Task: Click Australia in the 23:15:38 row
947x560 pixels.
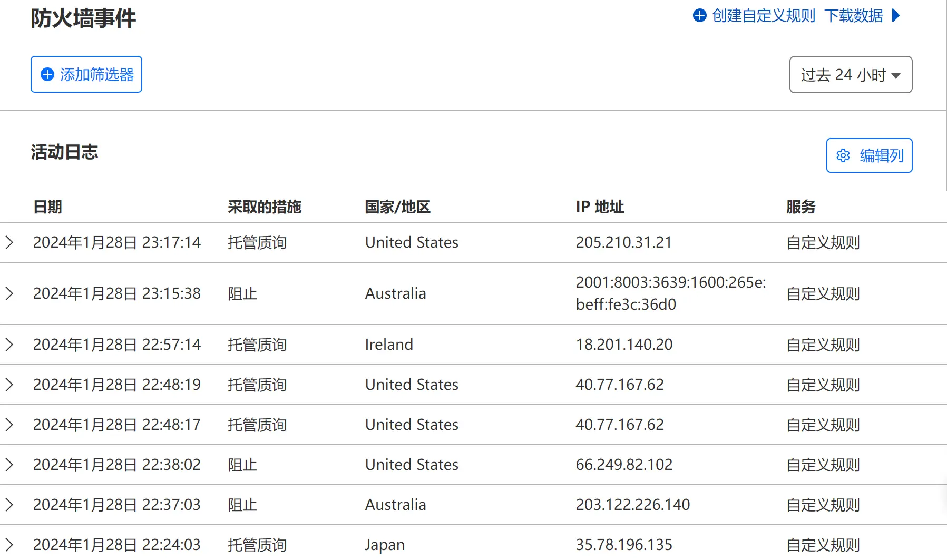Action: coord(396,293)
